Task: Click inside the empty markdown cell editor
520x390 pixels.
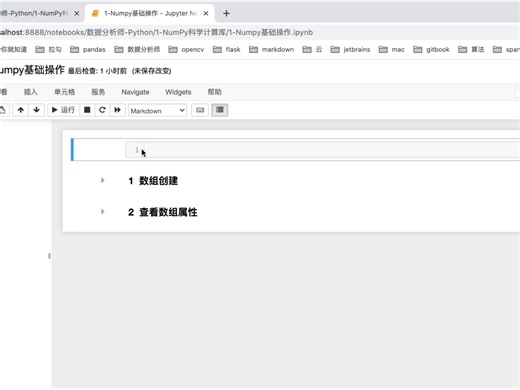Action: click(x=323, y=150)
